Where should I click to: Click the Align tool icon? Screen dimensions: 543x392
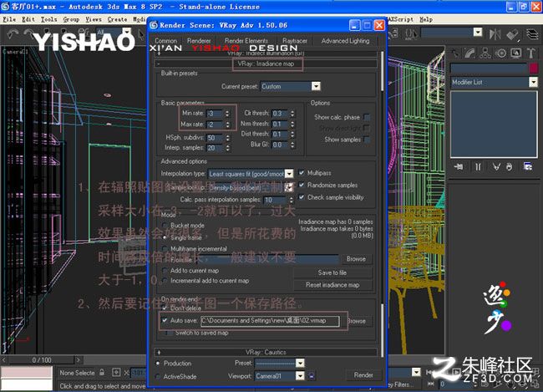[513, 34]
